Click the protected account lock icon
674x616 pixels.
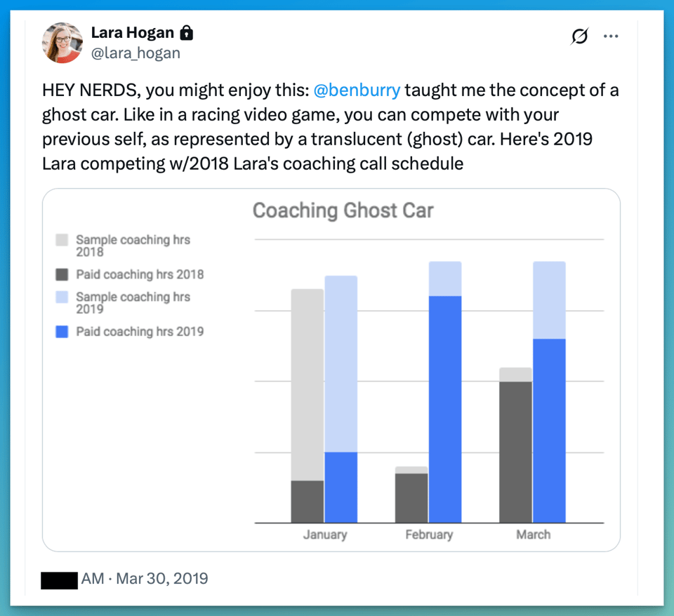point(187,33)
